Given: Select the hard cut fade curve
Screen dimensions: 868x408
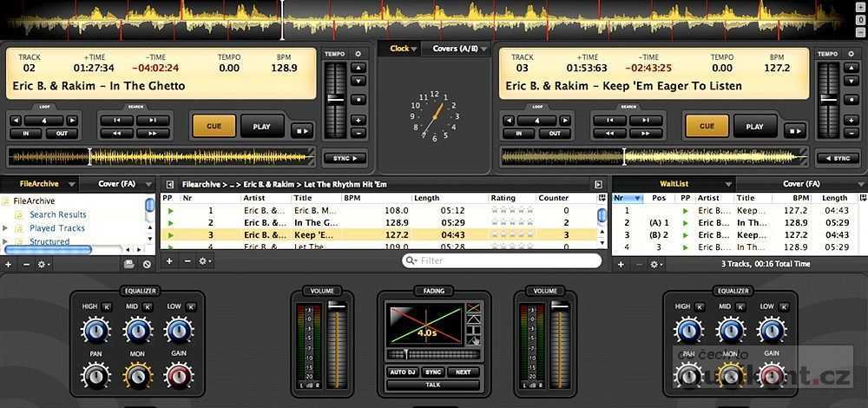Looking at the screenshot, I should tap(472, 330).
